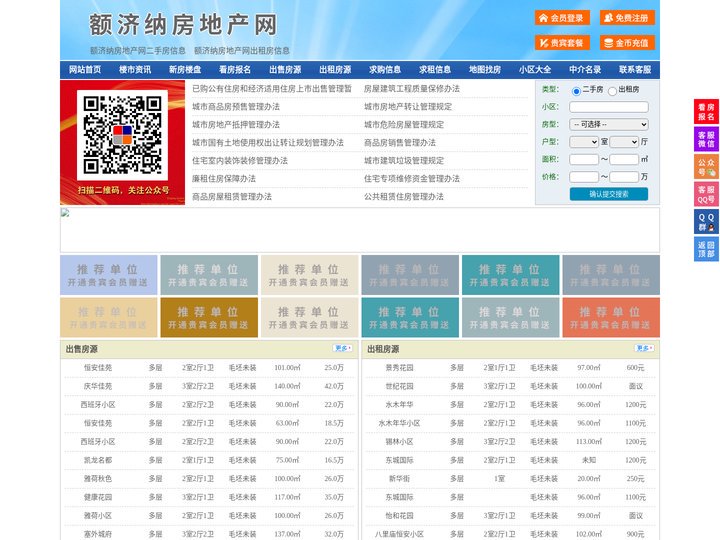
Task: Click the maximum 面积 input field
Action: pos(624,159)
